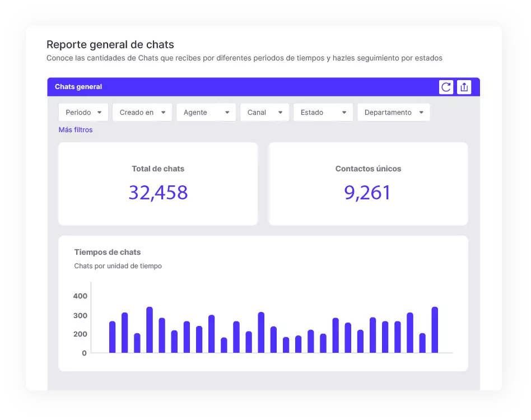Click the Reporte general de chats heading

(x=110, y=45)
